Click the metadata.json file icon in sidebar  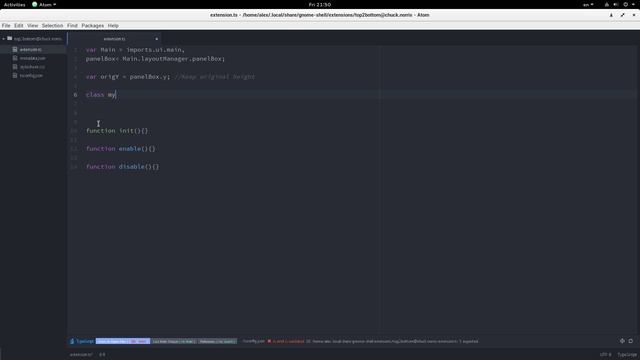(15, 58)
